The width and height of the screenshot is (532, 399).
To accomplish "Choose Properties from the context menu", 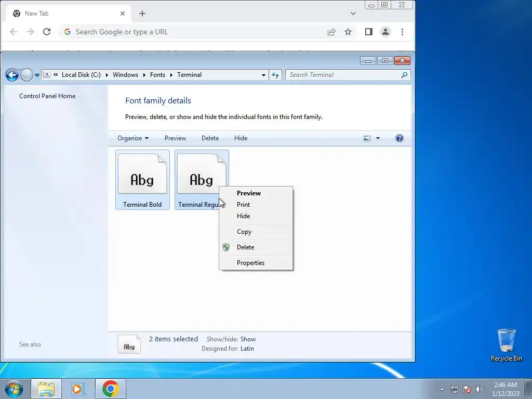I will point(250,263).
